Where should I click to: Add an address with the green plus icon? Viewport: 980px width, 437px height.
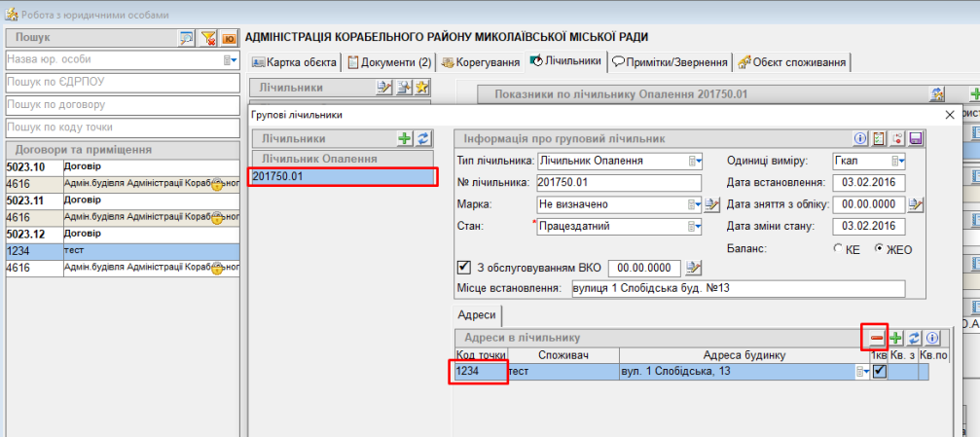click(895, 338)
